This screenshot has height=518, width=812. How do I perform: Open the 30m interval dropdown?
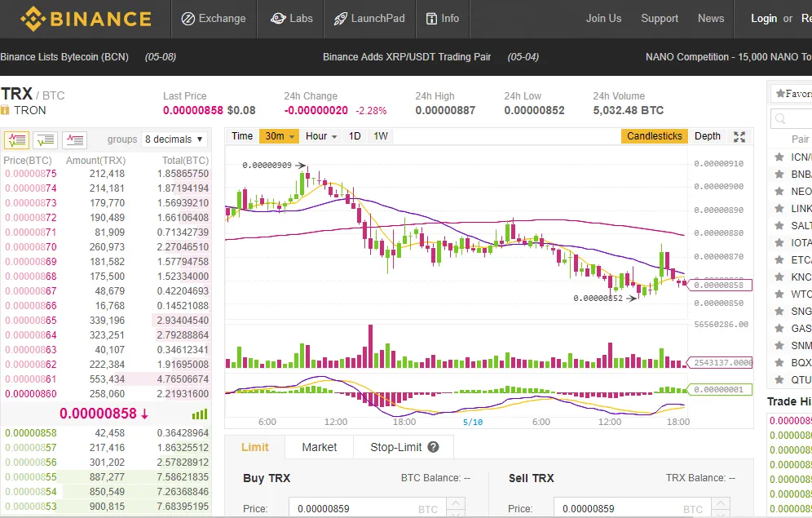pyautogui.click(x=279, y=136)
